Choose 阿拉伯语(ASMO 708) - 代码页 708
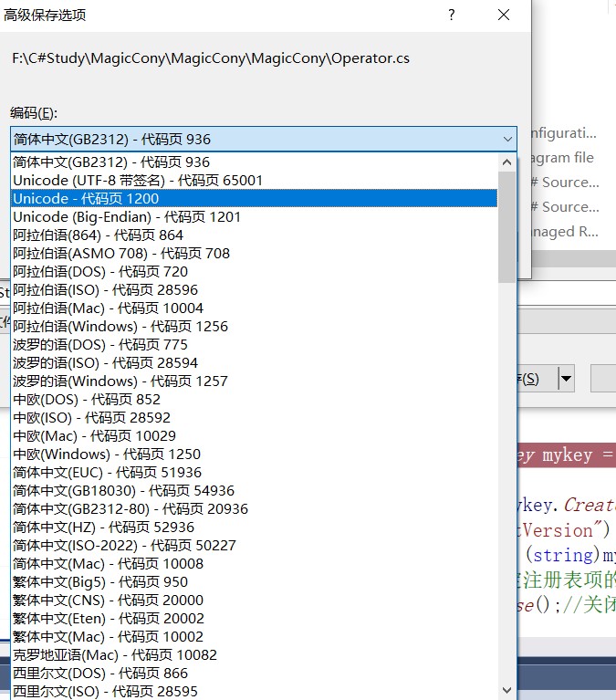 point(254,254)
